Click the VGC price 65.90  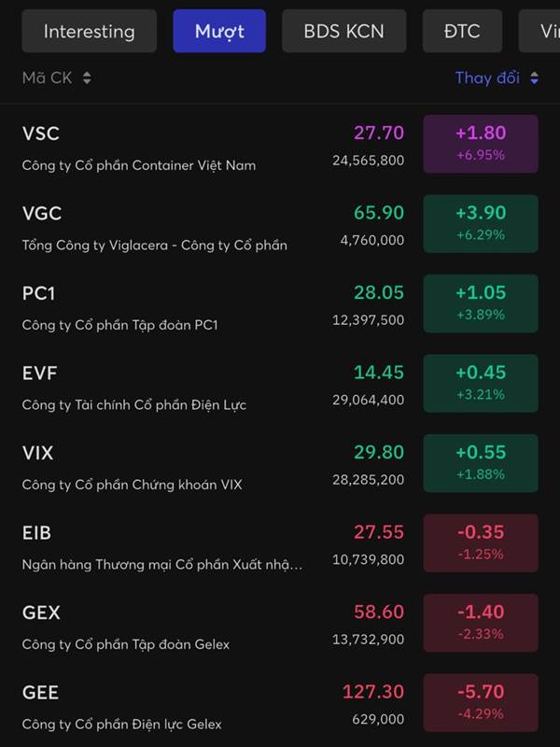point(379,213)
